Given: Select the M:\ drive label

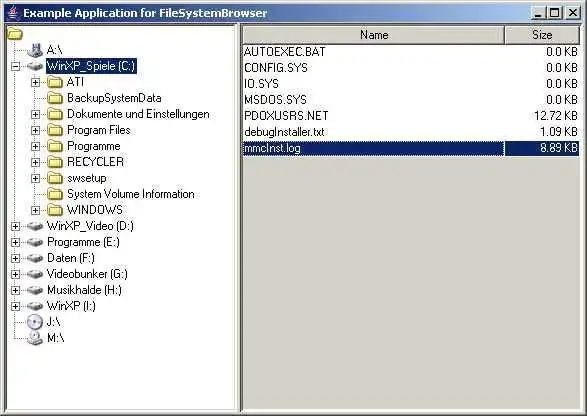Looking at the screenshot, I should [x=55, y=338].
